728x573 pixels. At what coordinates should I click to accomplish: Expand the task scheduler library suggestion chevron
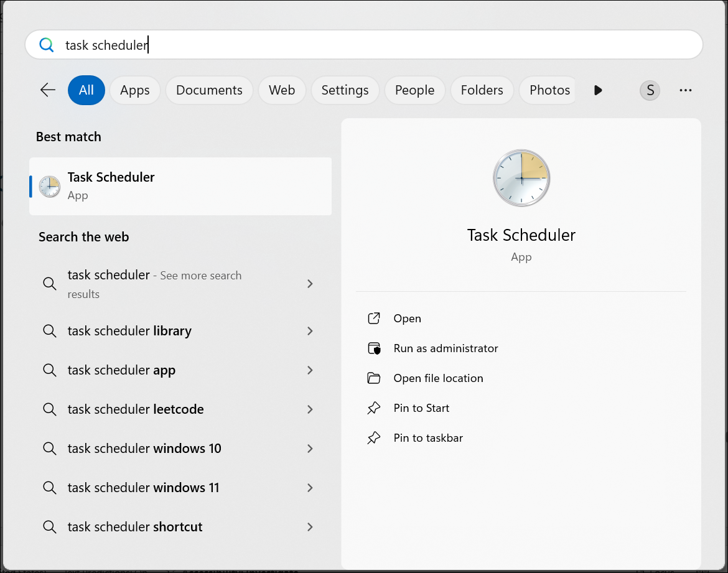tap(310, 331)
